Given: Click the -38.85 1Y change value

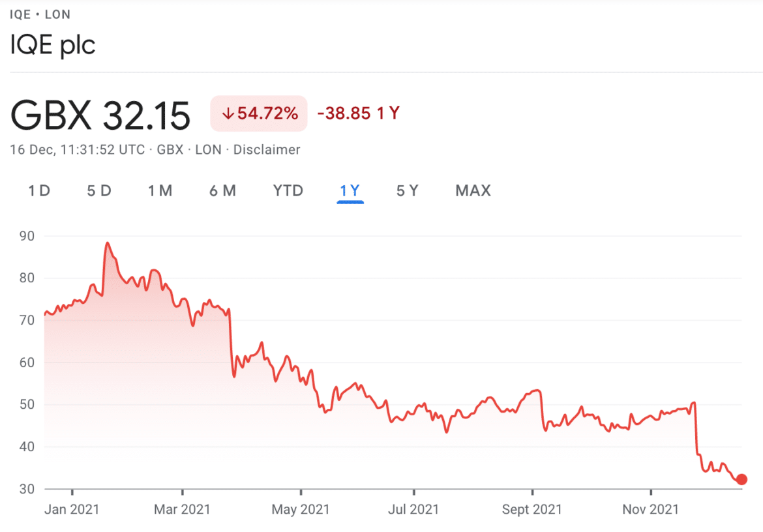Looking at the screenshot, I should pyautogui.click(x=358, y=113).
